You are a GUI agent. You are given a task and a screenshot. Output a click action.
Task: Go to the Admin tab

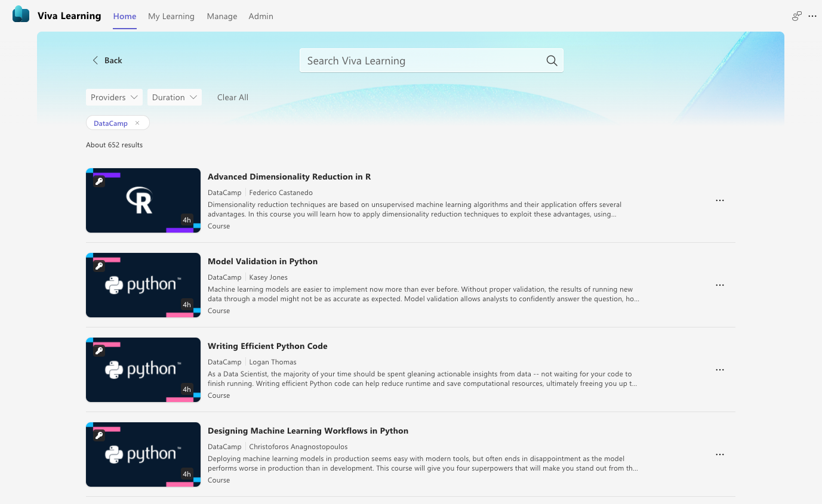tap(261, 16)
